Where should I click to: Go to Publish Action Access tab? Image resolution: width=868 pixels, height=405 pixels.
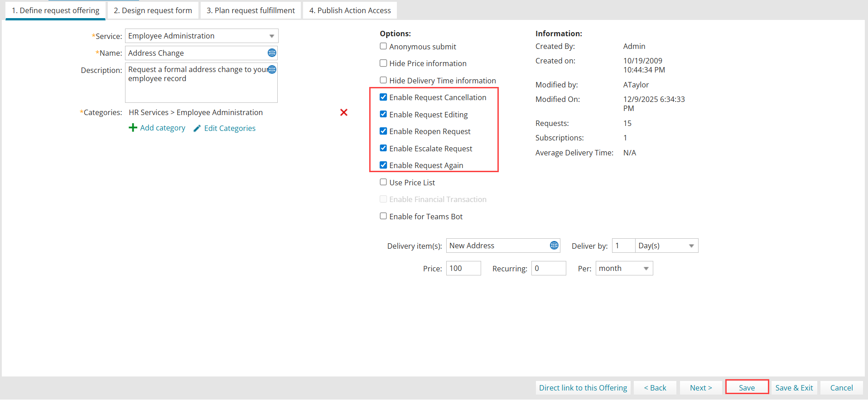pos(350,10)
